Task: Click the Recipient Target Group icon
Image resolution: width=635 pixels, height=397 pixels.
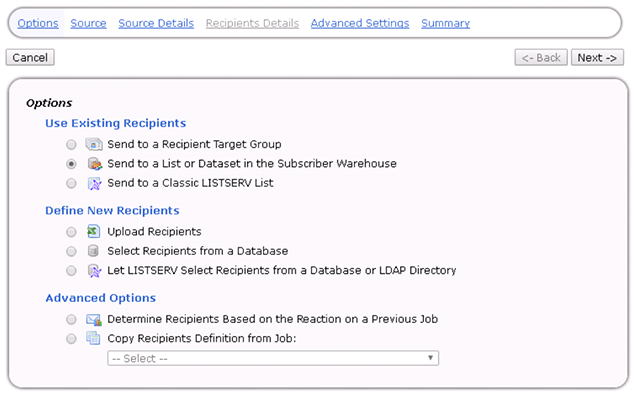Action: click(x=94, y=144)
